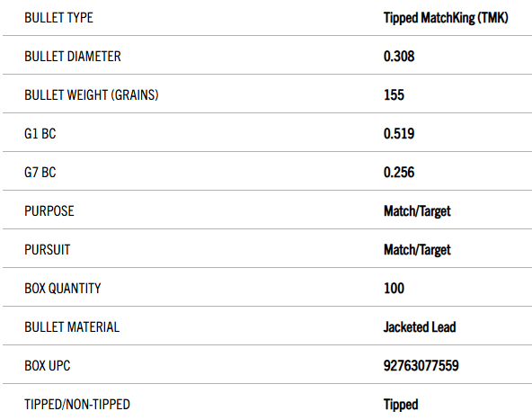The image size is (532, 420).
Task: Select Match/Target value in PURPOSE row
Action: click(417, 211)
